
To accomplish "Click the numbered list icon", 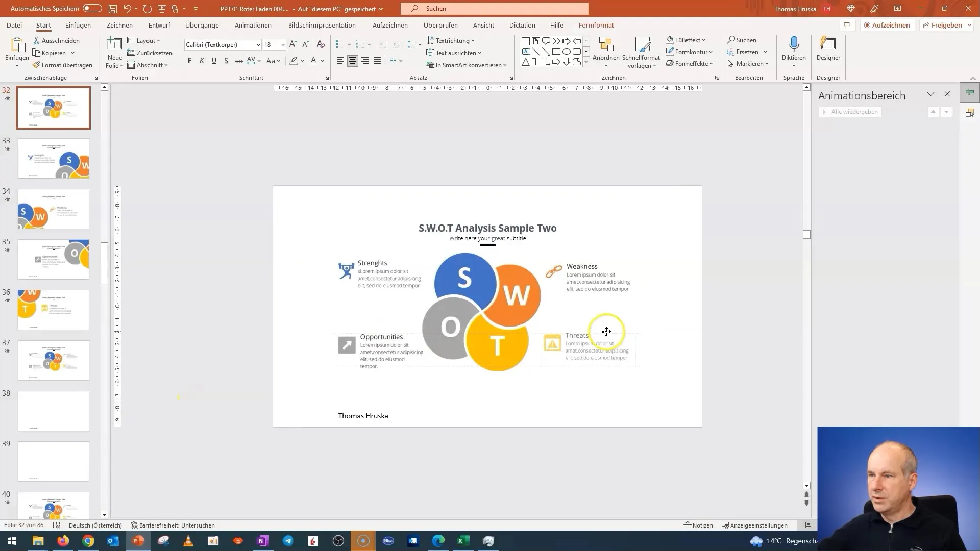I will [x=360, y=44].
